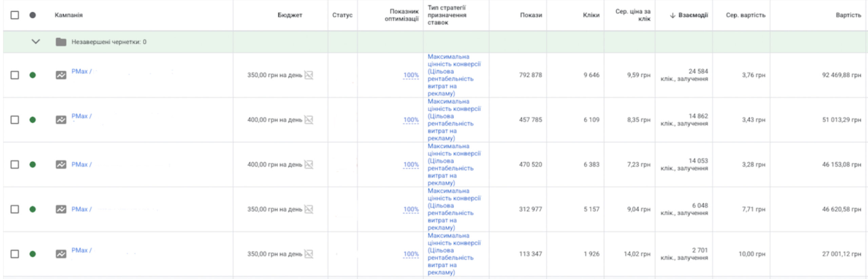
Task: Check the box of the 312 977 impressions campaign
Action: 15,209
